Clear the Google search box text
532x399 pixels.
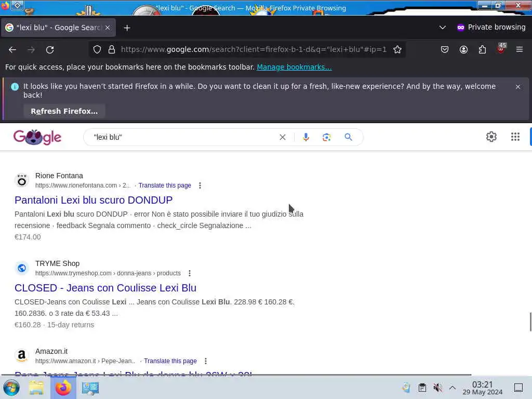click(282, 137)
